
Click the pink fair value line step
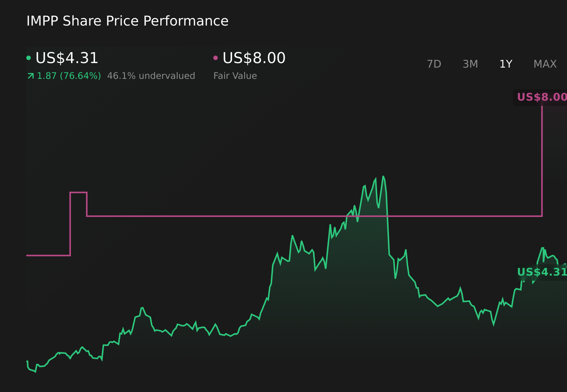pos(78,193)
